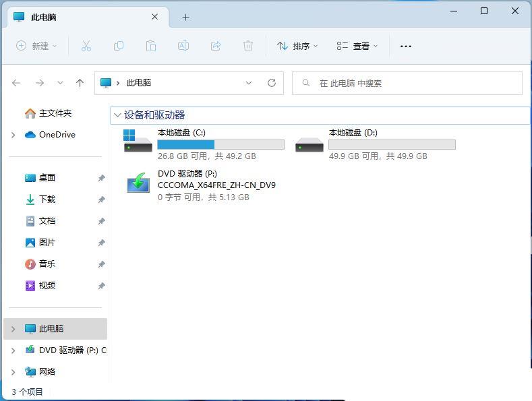Close the 此电脑 tab
The height and width of the screenshot is (401, 532).
[154, 17]
